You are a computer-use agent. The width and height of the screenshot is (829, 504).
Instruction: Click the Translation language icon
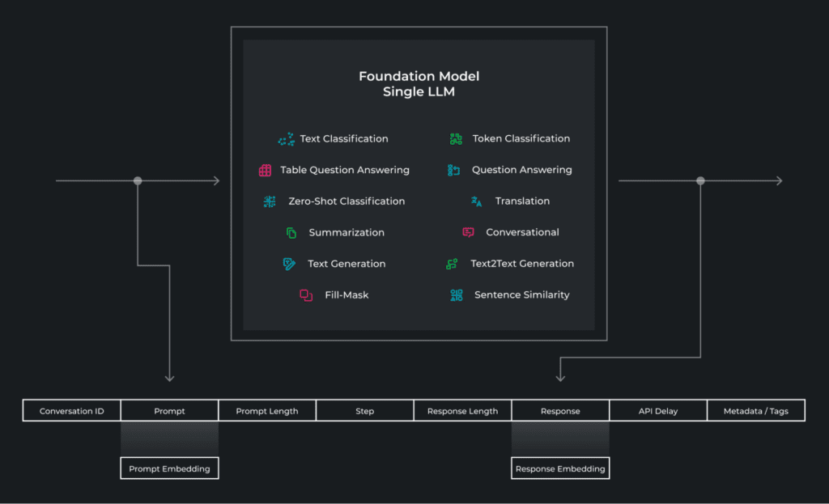coord(476,201)
